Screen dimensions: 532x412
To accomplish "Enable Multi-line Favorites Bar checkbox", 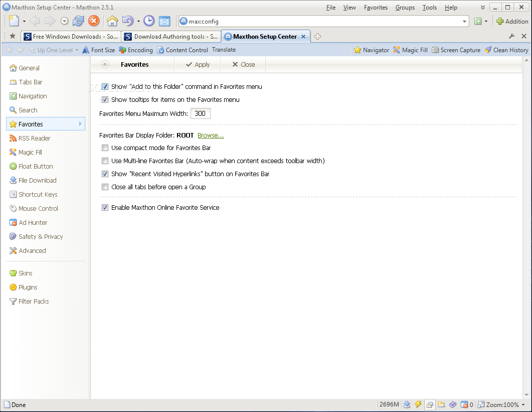I will point(105,161).
